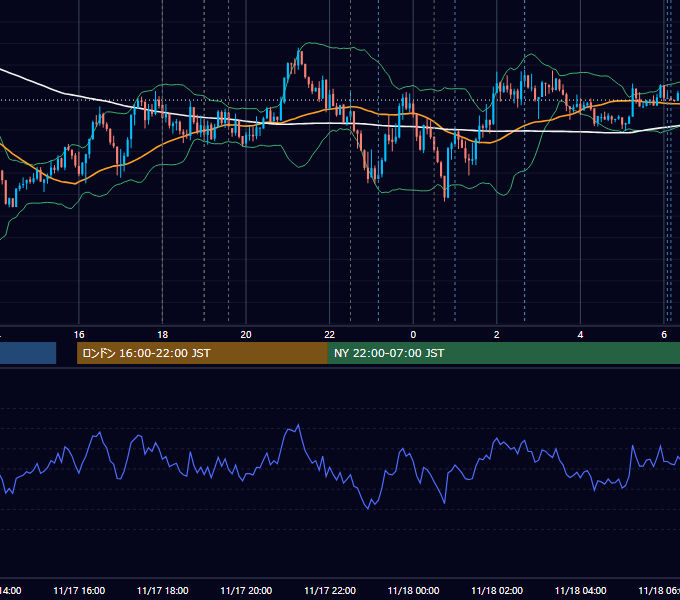This screenshot has width=680, height=600.
Task: Select the 11/18 04:00 time label
Action: coord(581,590)
